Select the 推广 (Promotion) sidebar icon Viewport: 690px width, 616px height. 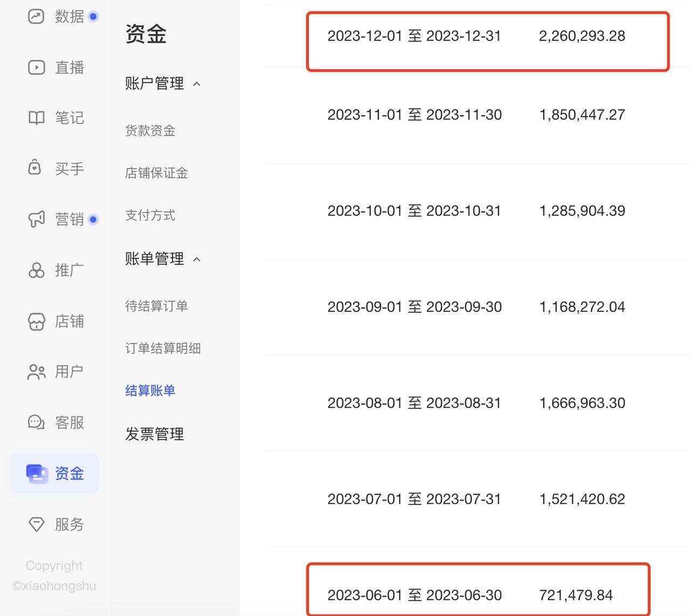tap(35, 270)
